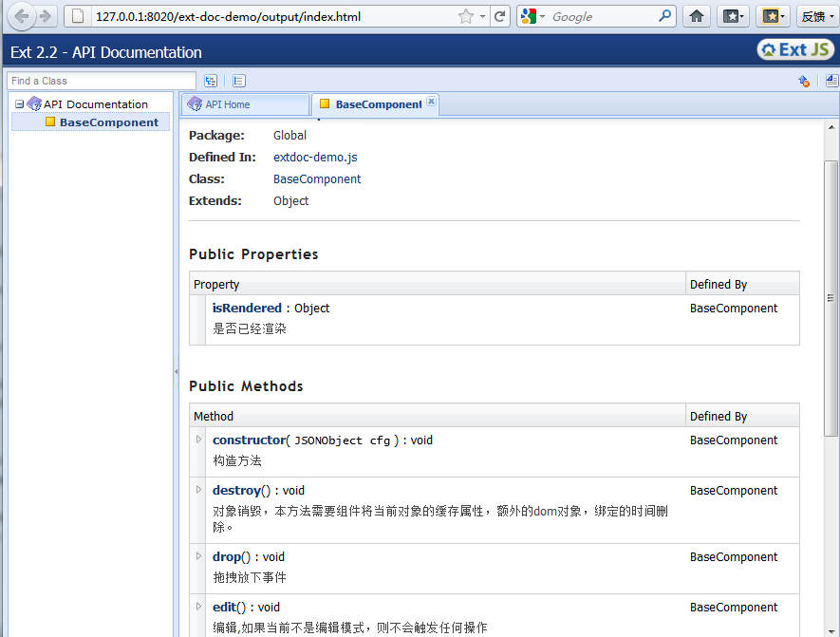840x637 pixels.
Task: Expand the destroy method row
Action: click(x=198, y=490)
